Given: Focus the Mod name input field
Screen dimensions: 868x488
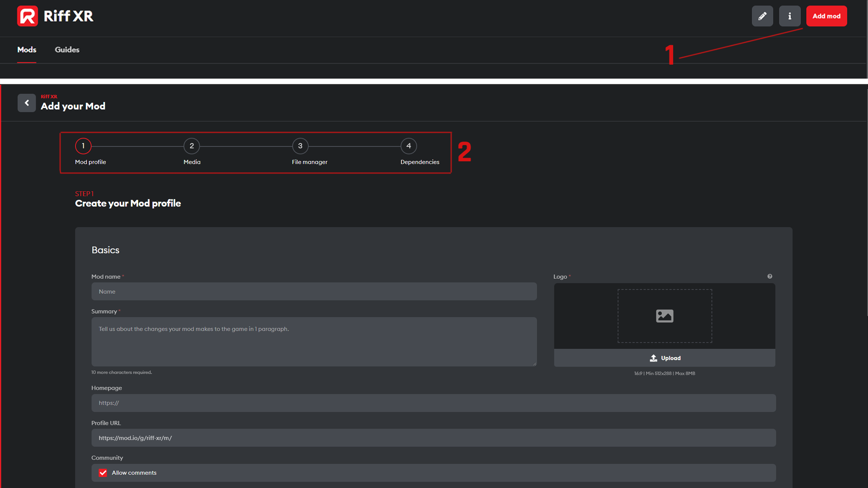Looking at the screenshot, I should click(314, 291).
